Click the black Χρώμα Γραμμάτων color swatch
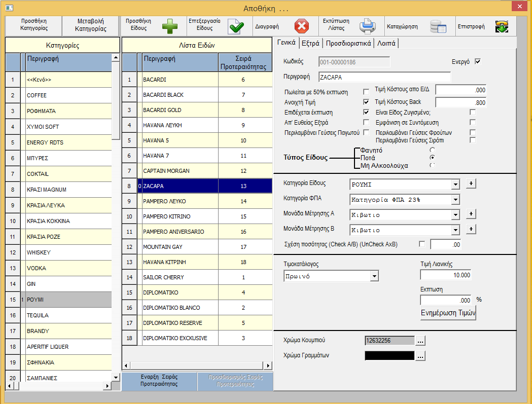The width and height of the screenshot is (532, 404). pyautogui.click(x=389, y=356)
